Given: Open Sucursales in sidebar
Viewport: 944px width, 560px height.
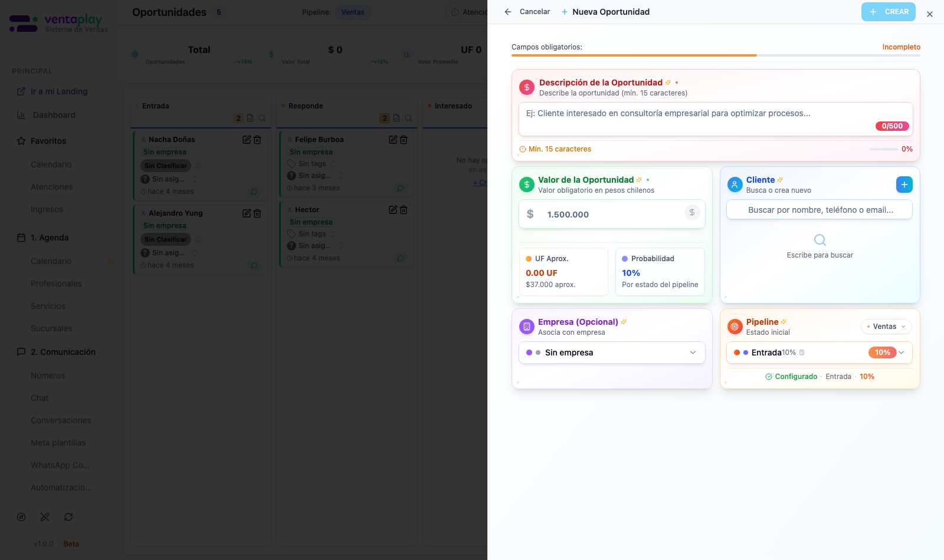Looking at the screenshot, I should click(51, 328).
